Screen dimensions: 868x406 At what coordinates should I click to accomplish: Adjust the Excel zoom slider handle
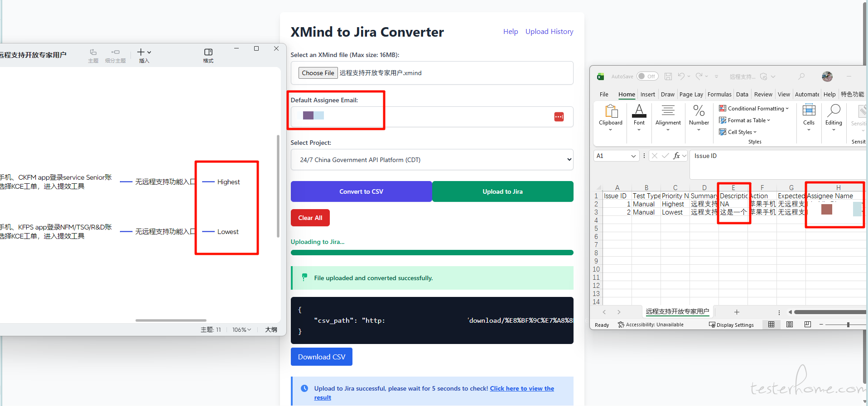pyautogui.click(x=848, y=325)
